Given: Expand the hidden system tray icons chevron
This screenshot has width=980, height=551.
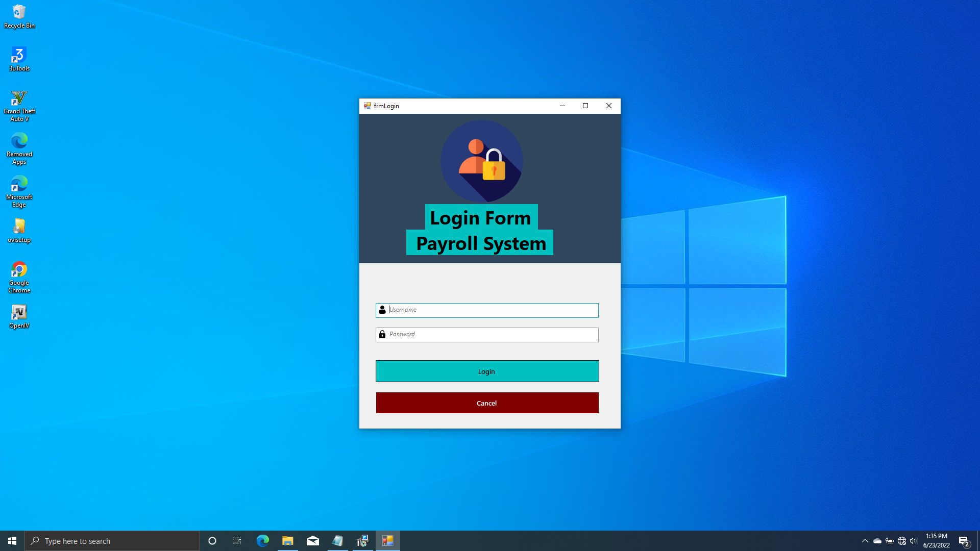Looking at the screenshot, I should tap(865, 541).
